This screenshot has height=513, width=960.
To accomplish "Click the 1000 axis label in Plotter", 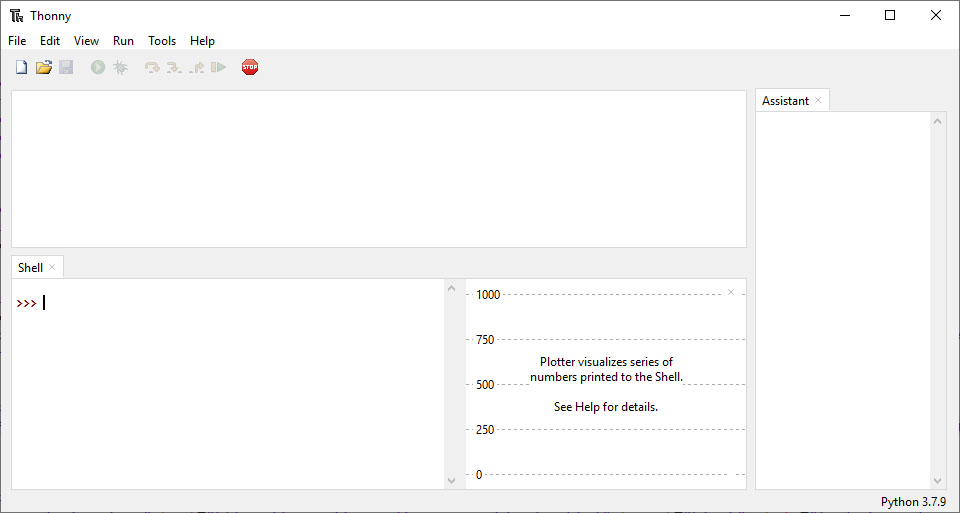I will click(x=488, y=294).
